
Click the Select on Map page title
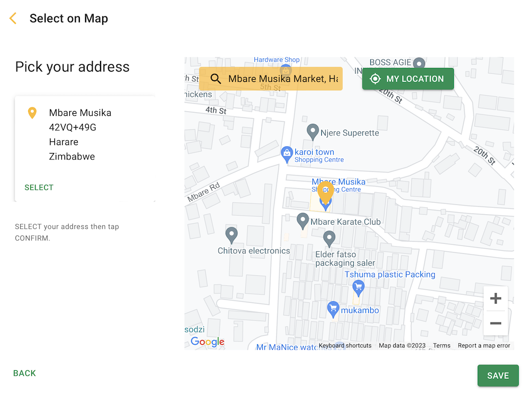click(69, 18)
